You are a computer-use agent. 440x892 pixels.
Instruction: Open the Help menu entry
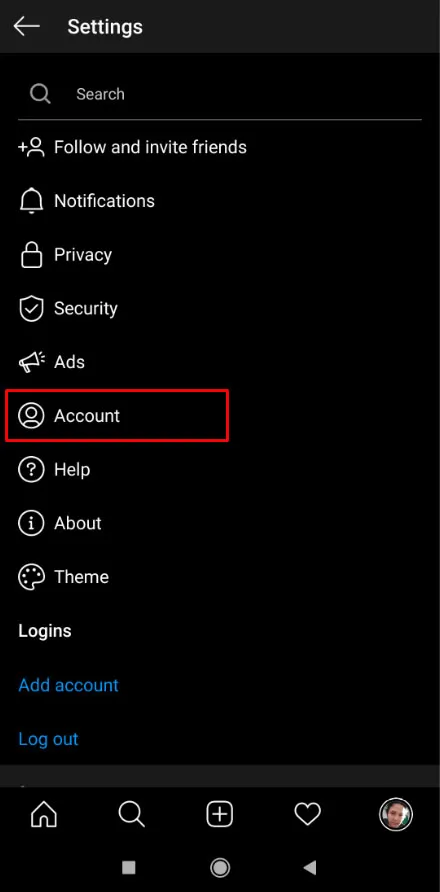[x=220, y=469]
